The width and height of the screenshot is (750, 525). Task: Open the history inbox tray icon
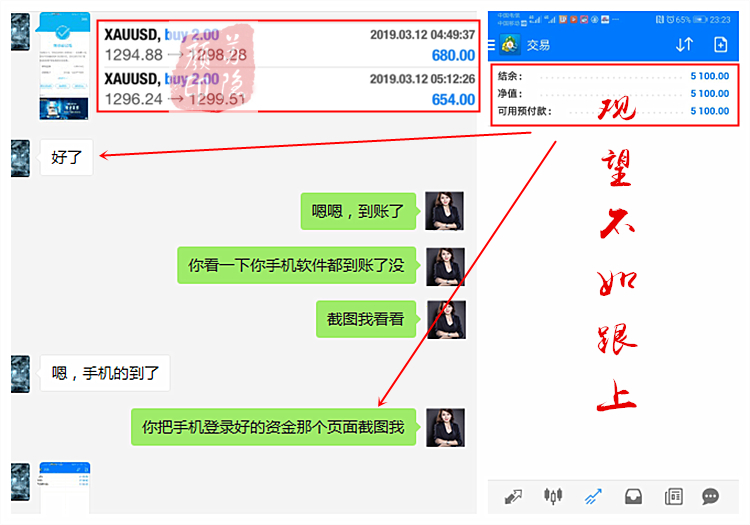pos(632,496)
